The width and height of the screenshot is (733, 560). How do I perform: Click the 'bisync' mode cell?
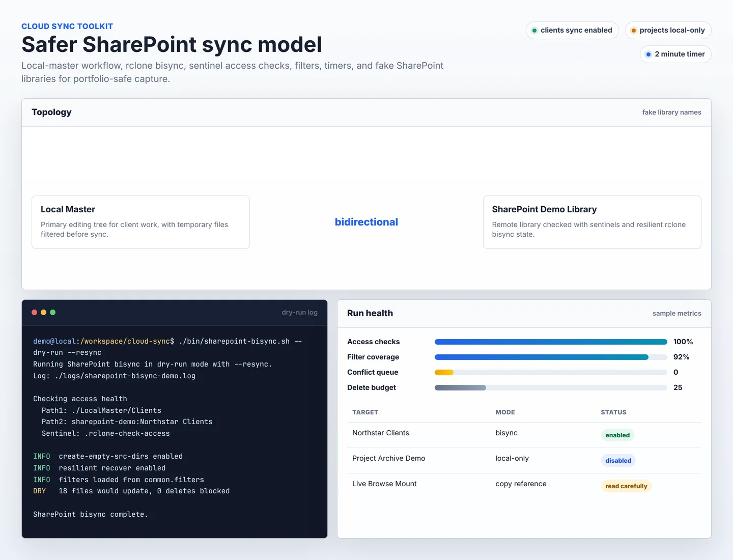tap(506, 433)
